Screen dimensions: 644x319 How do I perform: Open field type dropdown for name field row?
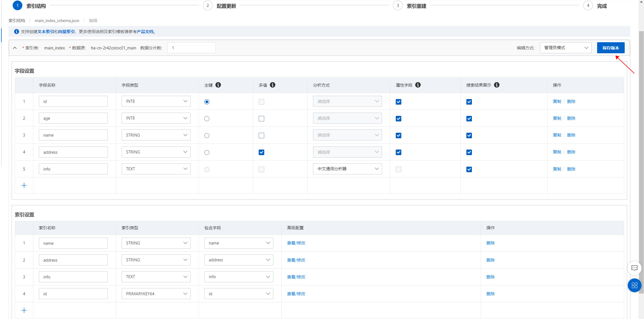(x=156, y=135)
